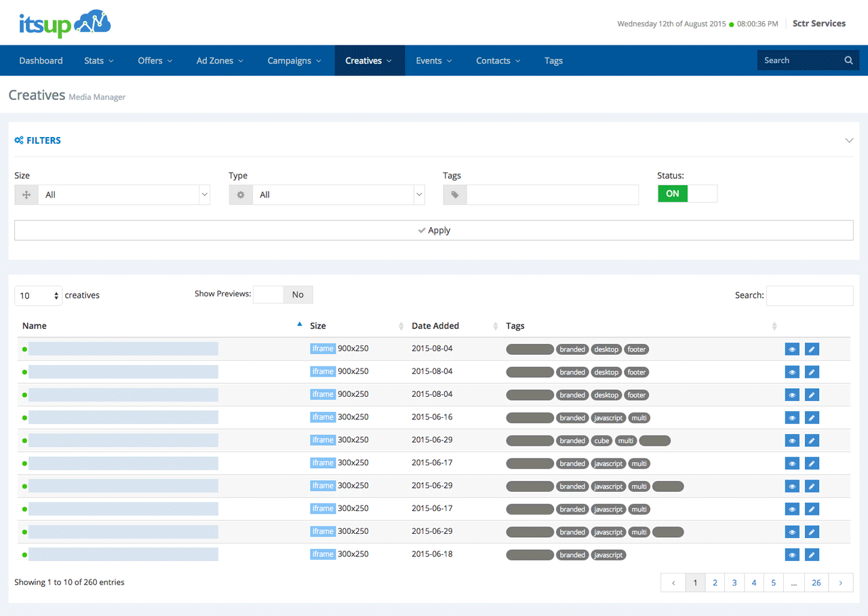This screenshot has height=616, width=868.
Task: Toggle the Show Previews switch
Action: pyautogui.click(x=283, y=294)
